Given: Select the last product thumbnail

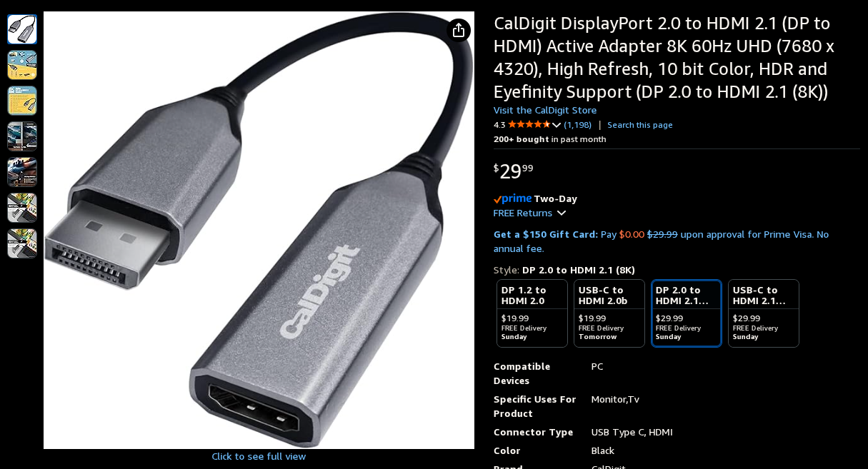Looking at the screenshot, I should click(22, 243).
